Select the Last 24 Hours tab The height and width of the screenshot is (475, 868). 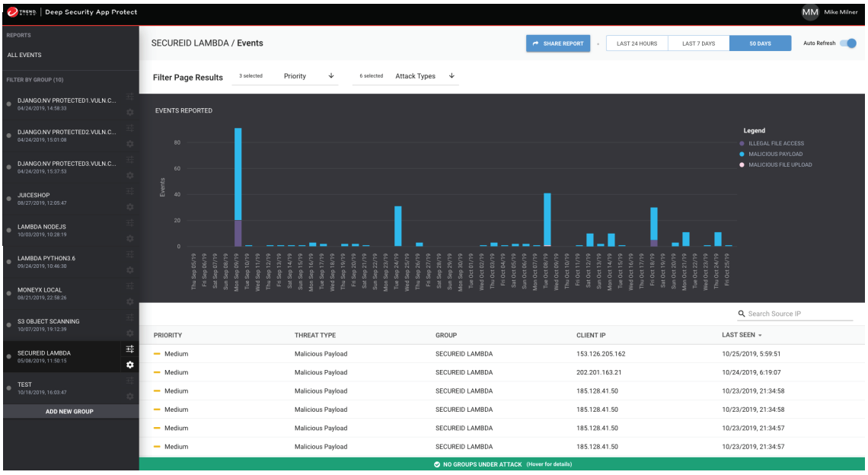637,43
